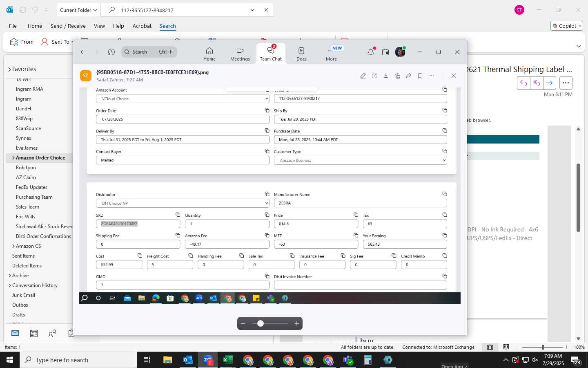Switch to Zoom Home tab

(209, 54)
